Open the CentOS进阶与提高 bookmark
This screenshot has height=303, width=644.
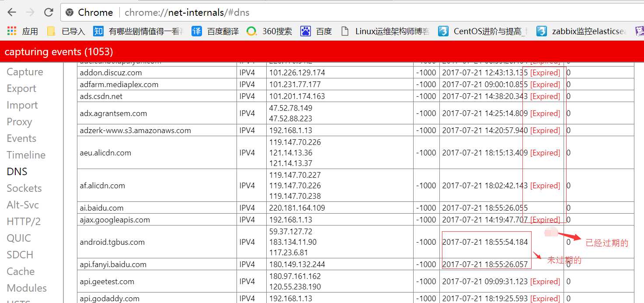point(483,31)
